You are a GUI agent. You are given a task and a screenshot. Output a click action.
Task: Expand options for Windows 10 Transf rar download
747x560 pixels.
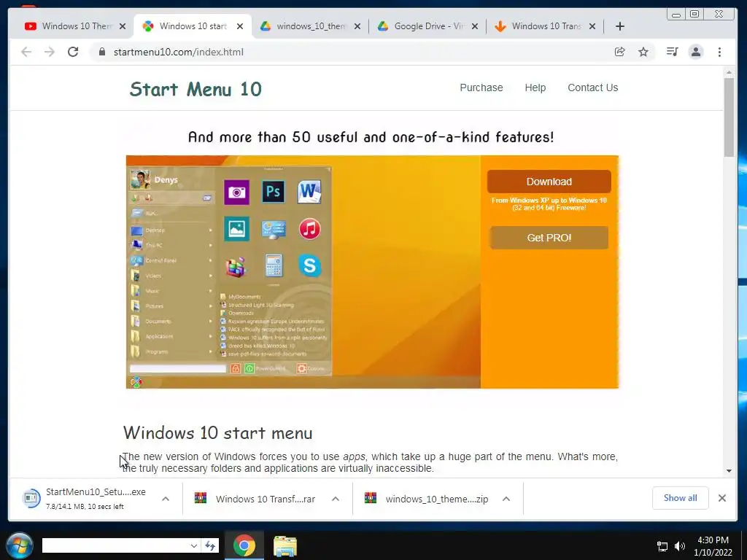point(336,499)
